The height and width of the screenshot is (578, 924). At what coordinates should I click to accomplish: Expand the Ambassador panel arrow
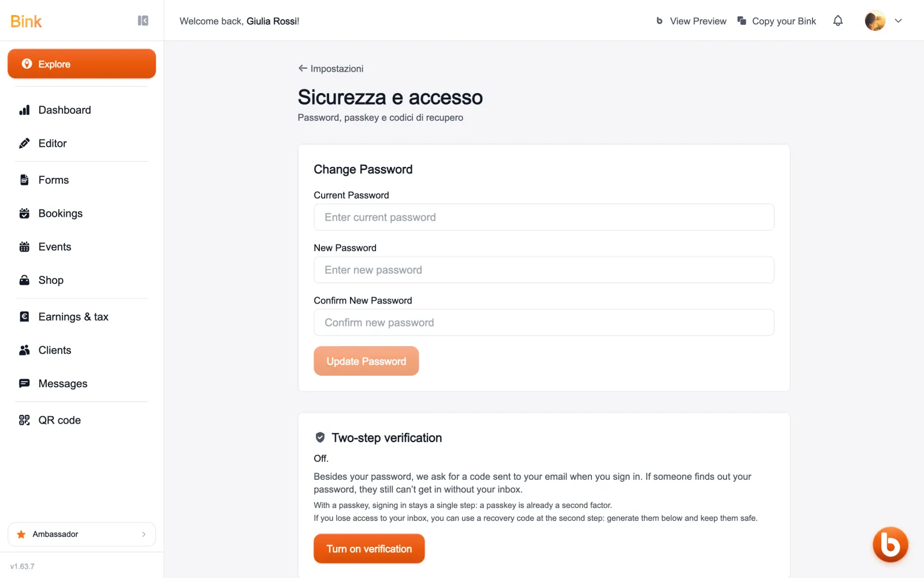pyautogui.click(x=144, y=535)
